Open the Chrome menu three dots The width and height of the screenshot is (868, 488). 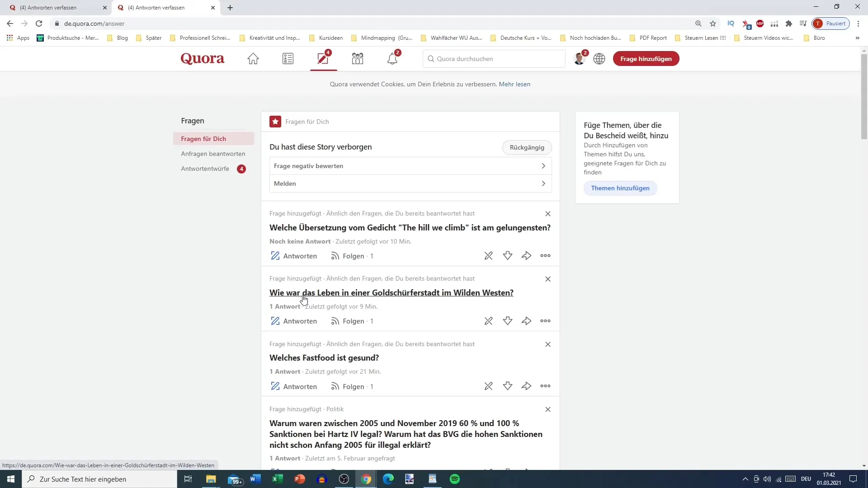tap(858, 23)
